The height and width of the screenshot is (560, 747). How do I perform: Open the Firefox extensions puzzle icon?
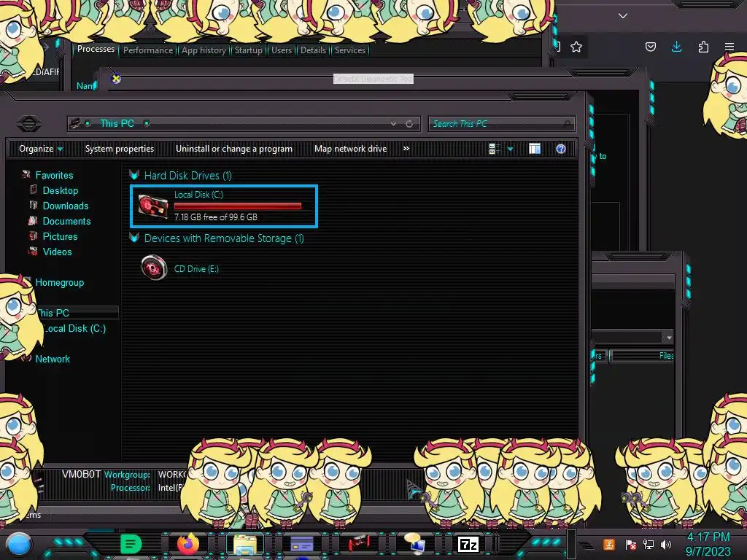(x=703, y=47)
